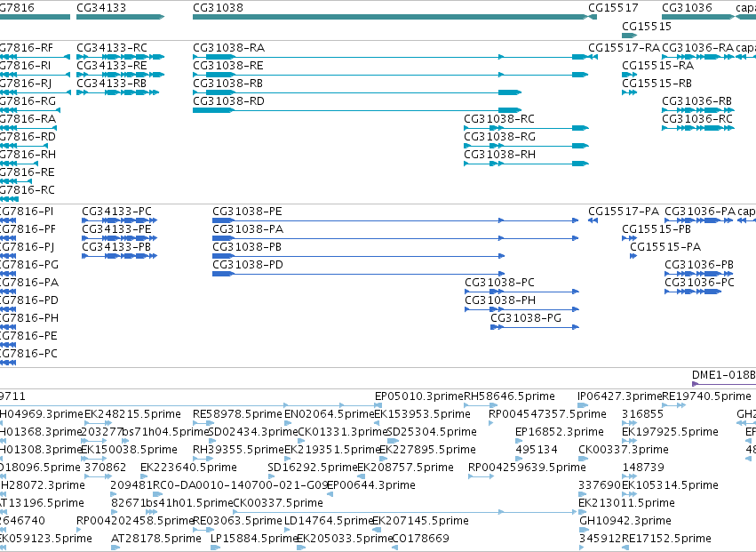
Task: Click the DME1-018B feature label
Action: 724,375
